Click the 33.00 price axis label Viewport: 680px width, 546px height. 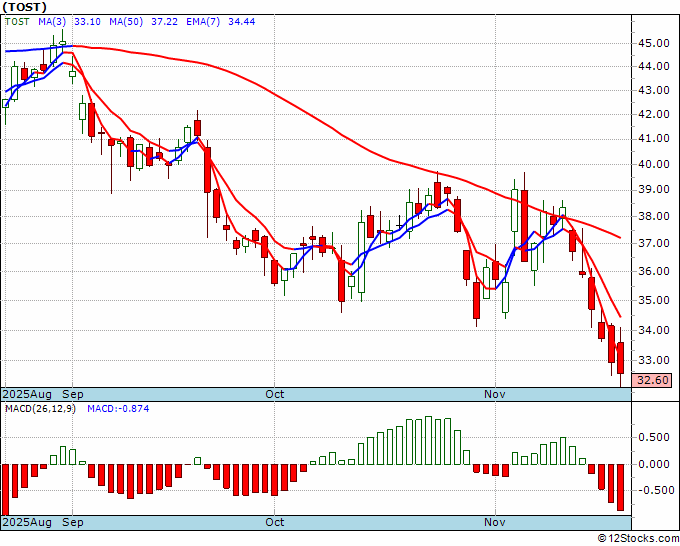[x=654, y=360]
